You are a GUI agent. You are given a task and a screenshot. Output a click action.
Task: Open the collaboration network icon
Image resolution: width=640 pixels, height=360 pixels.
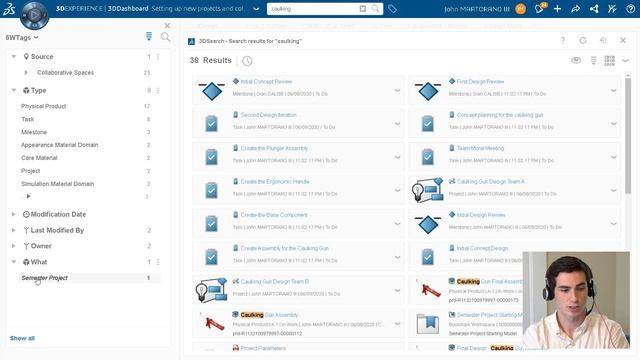[594, 9]
